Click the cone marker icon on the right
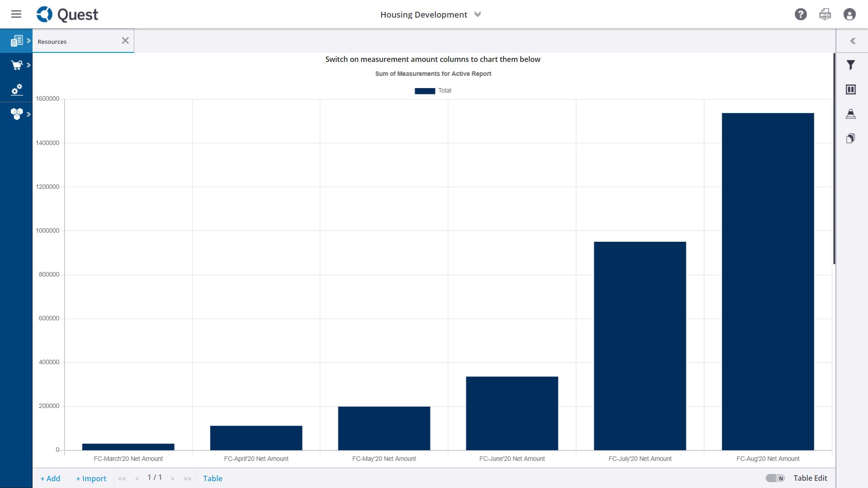This screenshot has width=868, height=488. [x=851, y=114]
